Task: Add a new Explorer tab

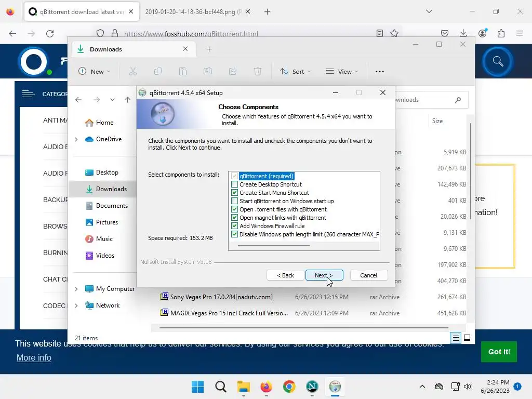Action: (209, 49)
